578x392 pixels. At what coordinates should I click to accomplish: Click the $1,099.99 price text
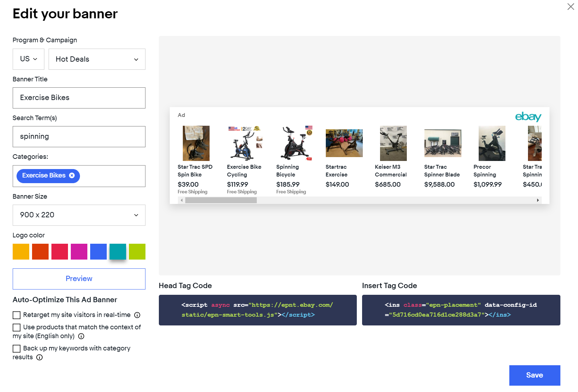488,185
